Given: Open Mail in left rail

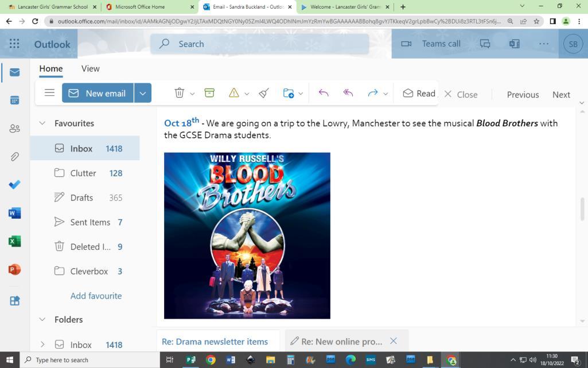Looking at the screenshot, I should (x=14, y=72).
